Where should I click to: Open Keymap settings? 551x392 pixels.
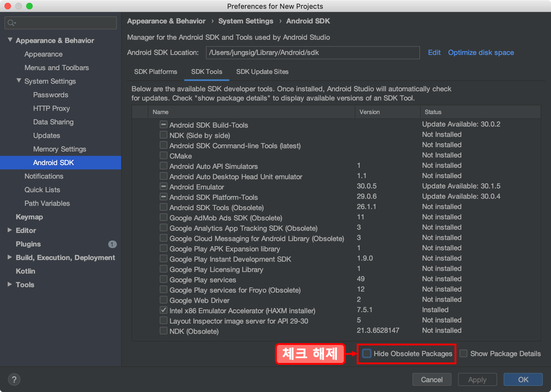(x=29, y=217)
